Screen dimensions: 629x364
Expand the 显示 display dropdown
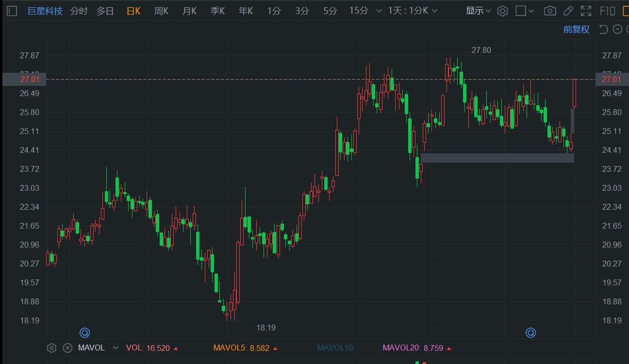pos(479,11)
